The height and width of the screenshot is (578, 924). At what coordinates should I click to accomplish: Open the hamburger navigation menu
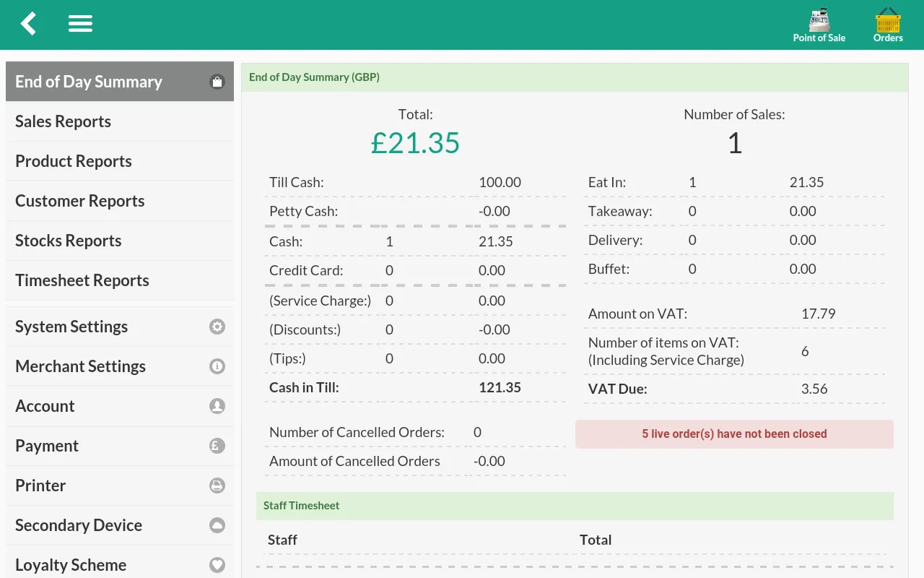coord(80,23)
